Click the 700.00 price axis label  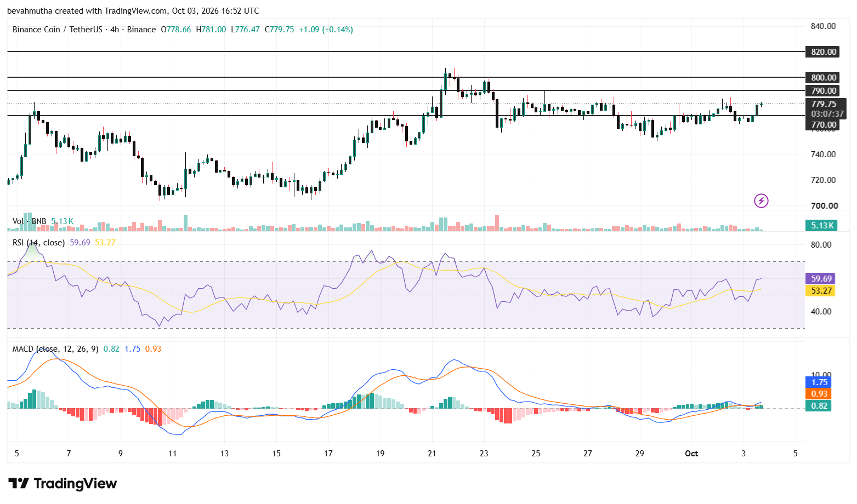[x=824, y=206]
